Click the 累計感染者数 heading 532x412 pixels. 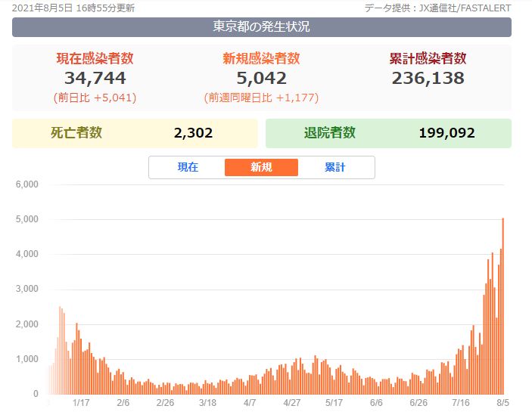click(428, 58)
